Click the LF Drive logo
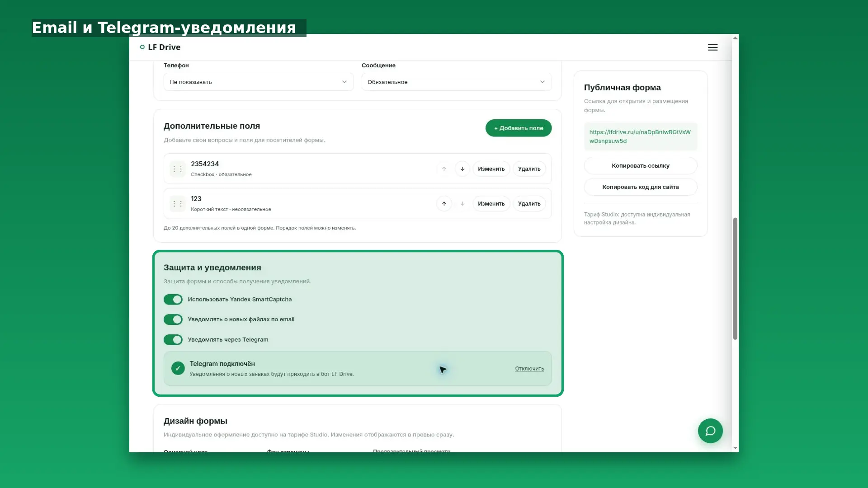The width and height of the screenshot is (868, 488). pos(160,47)
